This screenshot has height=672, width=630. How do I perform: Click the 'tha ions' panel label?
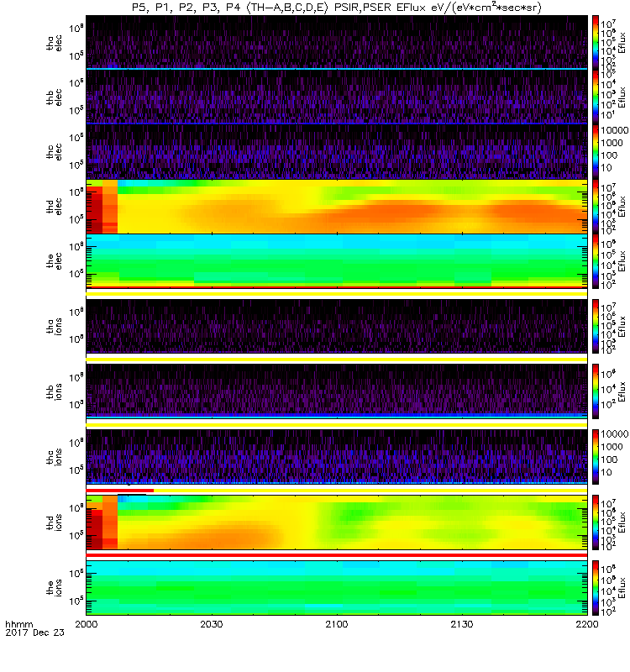(54, 327)
